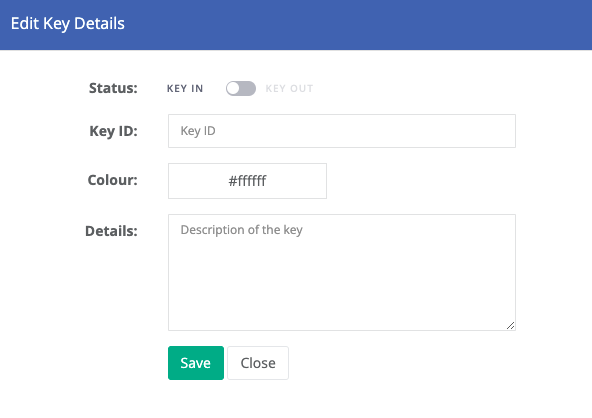The image size is (592, 418).
Task: Click the Details textarea resize handle
Action: pos(510,325)
